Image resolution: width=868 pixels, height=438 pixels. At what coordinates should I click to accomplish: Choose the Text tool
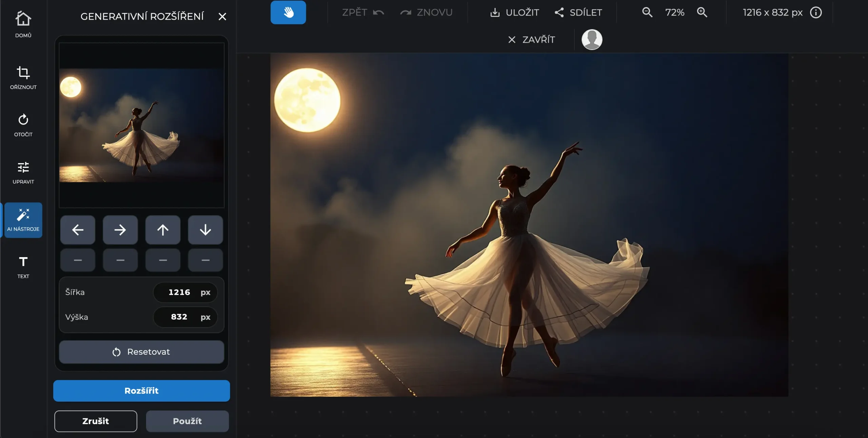tap(23, 267)
